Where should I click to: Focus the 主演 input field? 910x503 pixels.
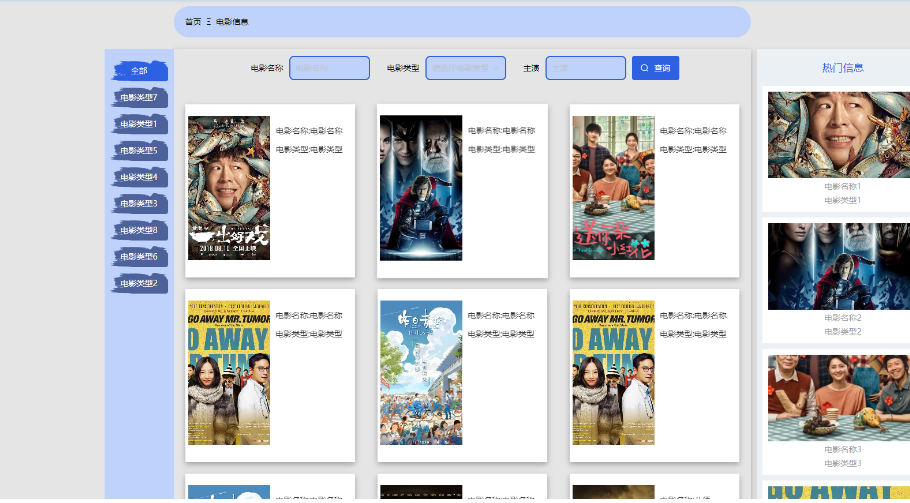[x=586, y=68]
